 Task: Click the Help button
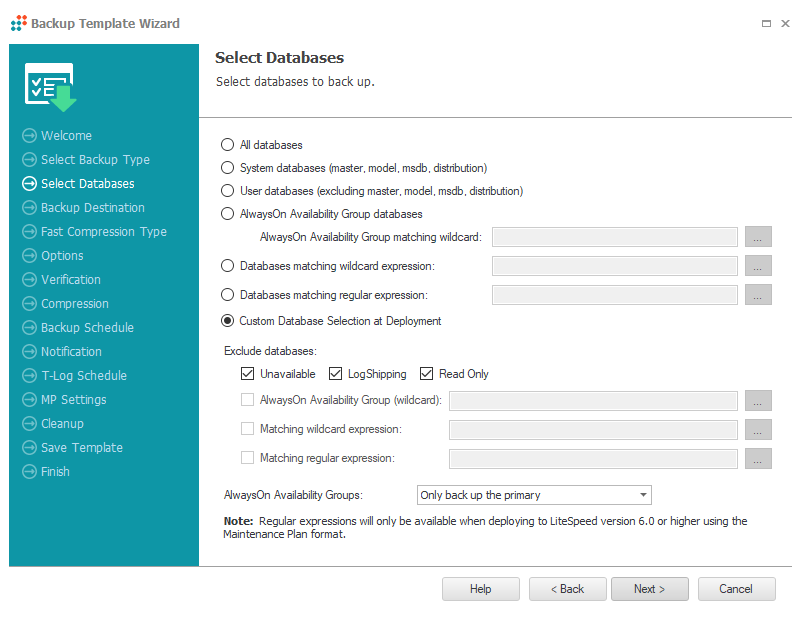click(481, 589)
